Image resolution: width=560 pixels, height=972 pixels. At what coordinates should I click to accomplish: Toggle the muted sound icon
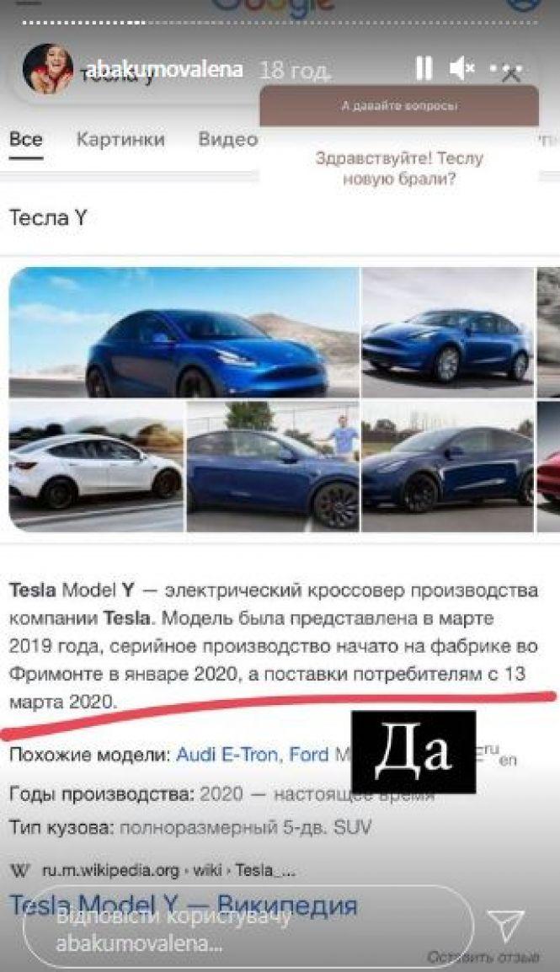pyautogui.click(x=462, y=68)
